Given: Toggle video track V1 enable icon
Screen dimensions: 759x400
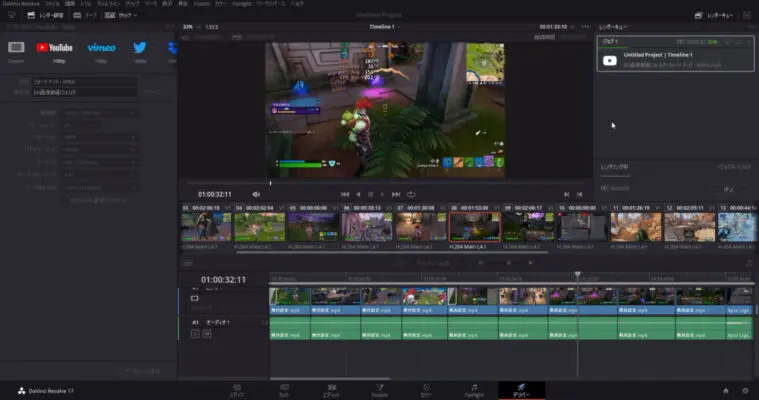Looking at the screenshot, I should click(x=195, y=298).
